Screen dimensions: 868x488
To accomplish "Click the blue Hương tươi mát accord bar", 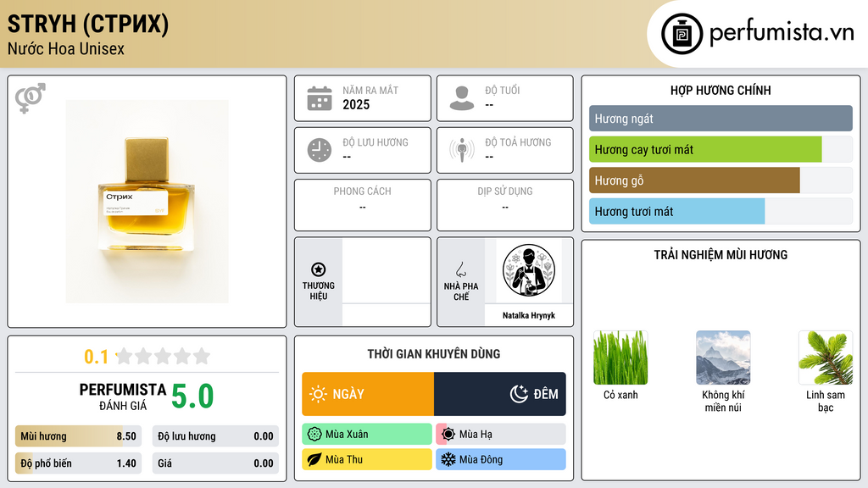I will (676, 211).
